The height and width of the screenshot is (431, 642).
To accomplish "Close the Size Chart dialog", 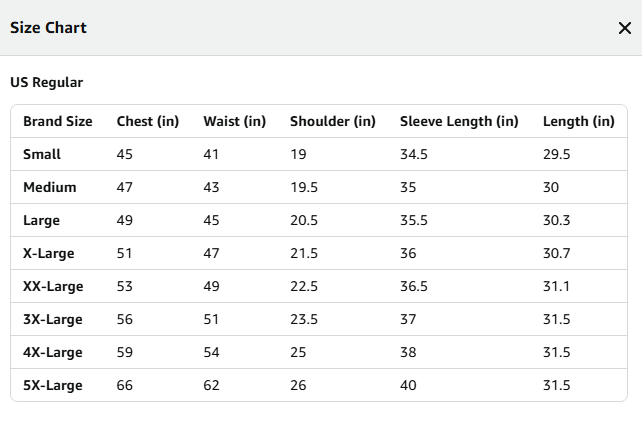I will (x=625, y=28).
